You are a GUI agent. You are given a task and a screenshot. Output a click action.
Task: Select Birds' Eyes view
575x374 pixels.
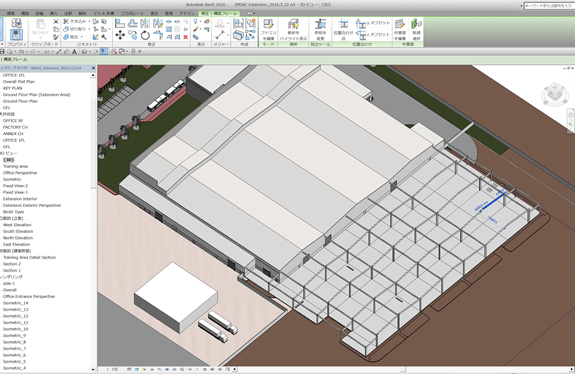(13, 212)
